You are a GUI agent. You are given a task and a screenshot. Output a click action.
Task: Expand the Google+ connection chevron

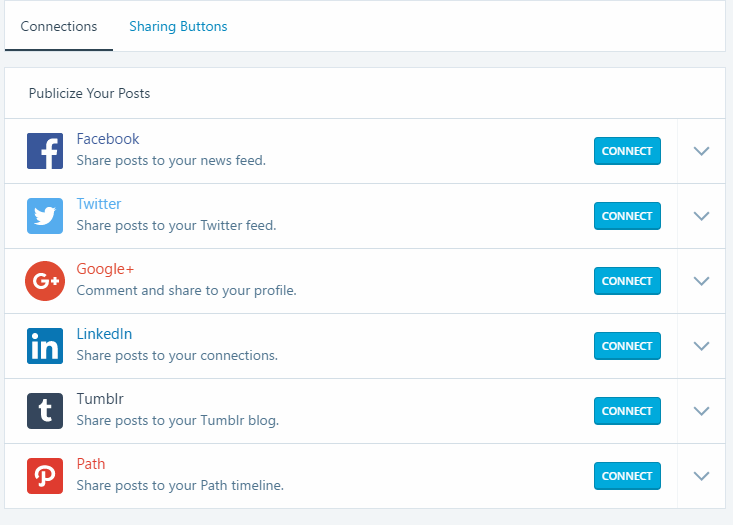point(701,281)
